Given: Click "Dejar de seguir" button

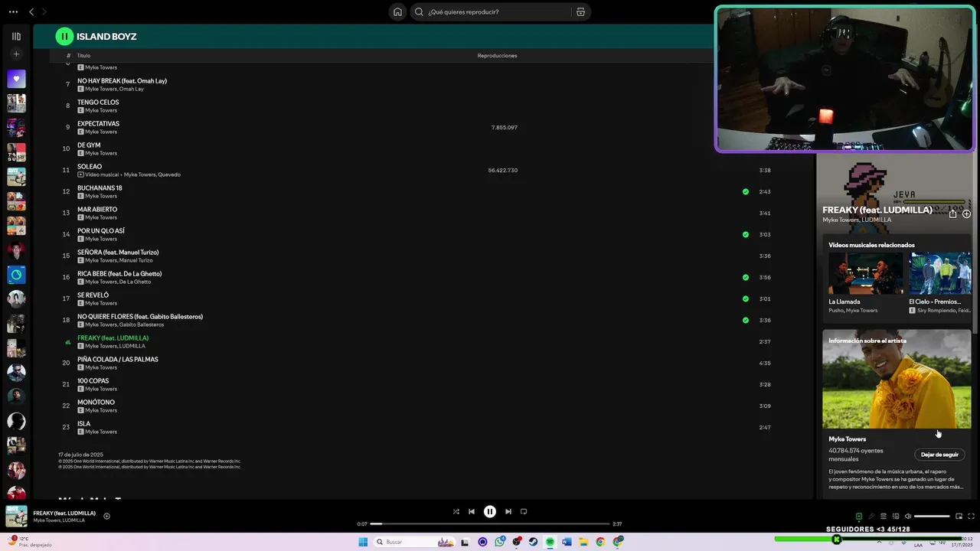Looking at the screenshot, I should [x=939, y=455].
